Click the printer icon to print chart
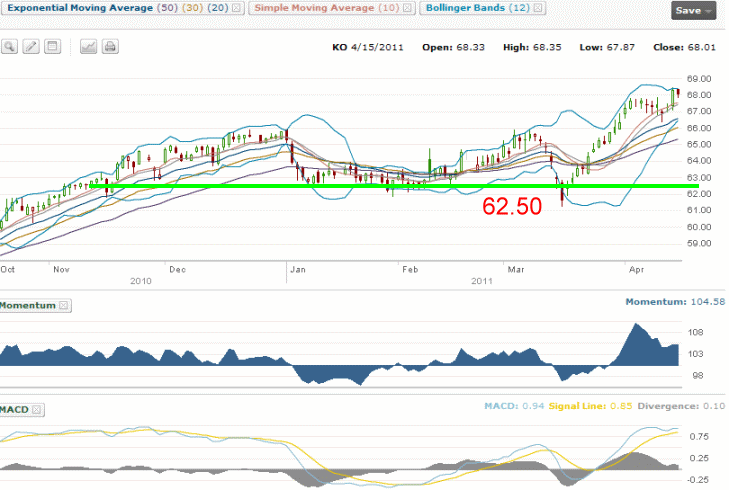 110,46
